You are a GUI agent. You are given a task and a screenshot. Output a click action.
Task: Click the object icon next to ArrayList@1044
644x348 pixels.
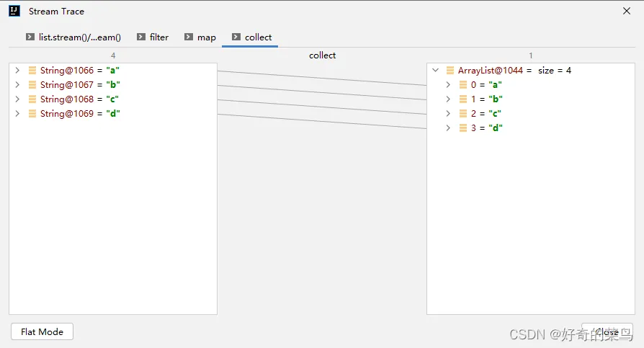point(450,71)
